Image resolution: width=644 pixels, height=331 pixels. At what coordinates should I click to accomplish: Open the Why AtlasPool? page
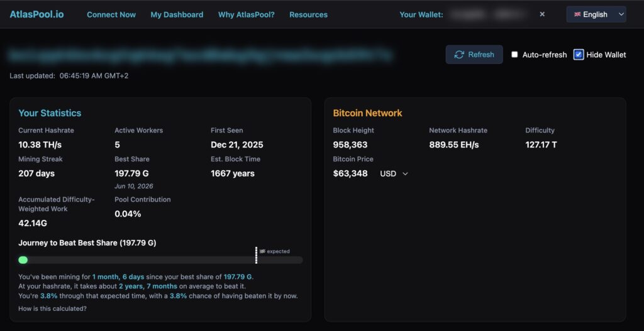click(x=246, y=14)
